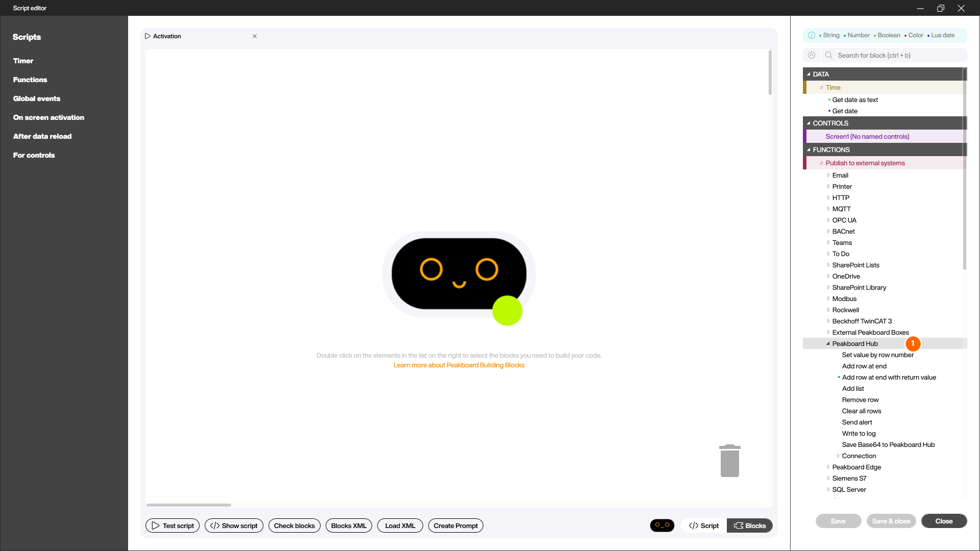Expand the Modbus node
The image size is (980, 551).
[x=828, y=298]
